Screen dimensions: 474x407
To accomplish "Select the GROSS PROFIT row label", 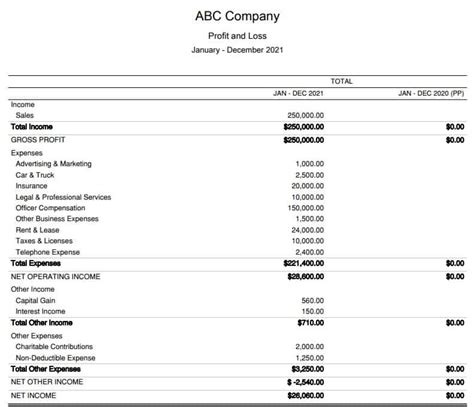I will (38, 140).
